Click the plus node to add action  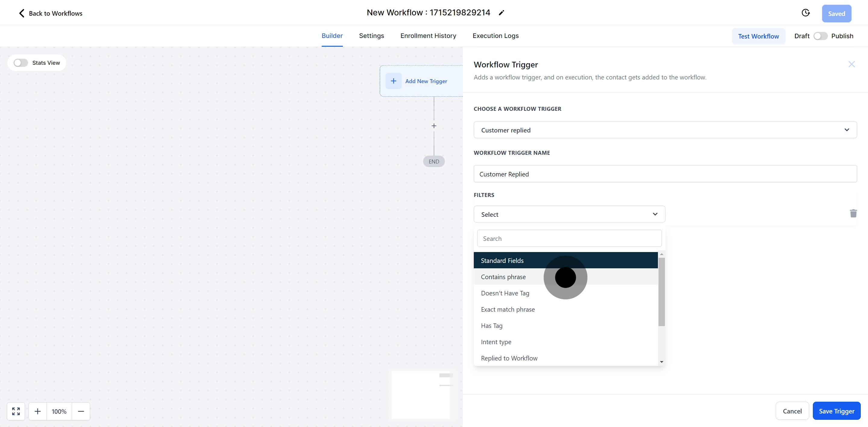pos(434,126)
